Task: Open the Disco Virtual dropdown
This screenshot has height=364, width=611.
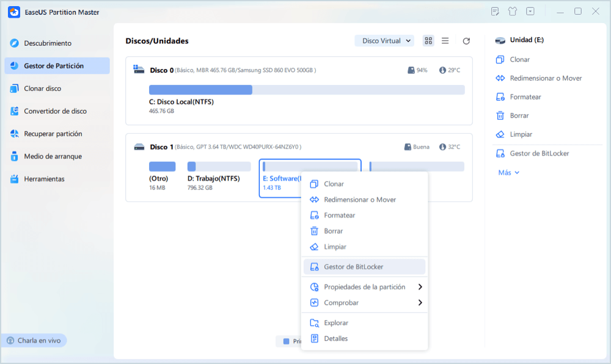Action: point(384,41)
